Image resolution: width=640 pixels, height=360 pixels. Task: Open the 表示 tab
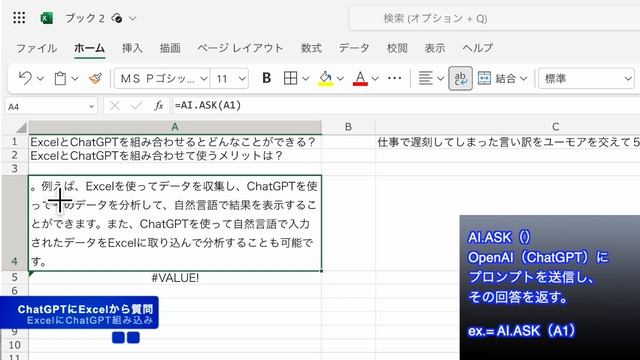435,48
